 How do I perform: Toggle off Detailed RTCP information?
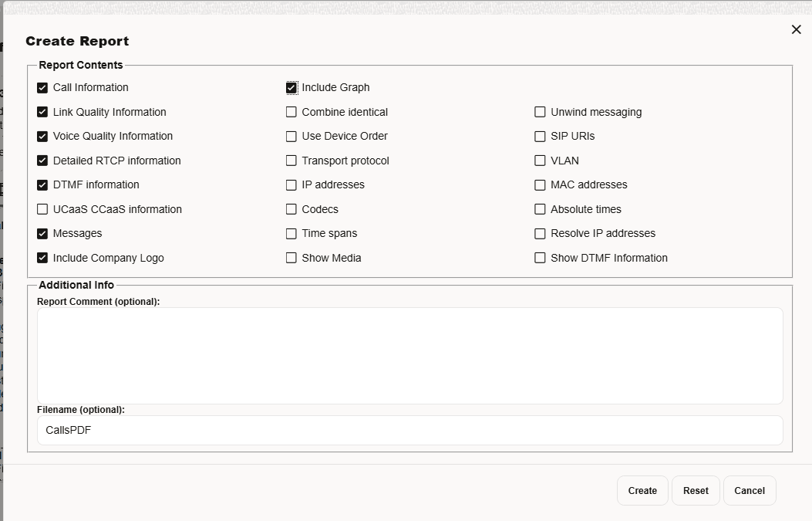[x=42, y=161]
